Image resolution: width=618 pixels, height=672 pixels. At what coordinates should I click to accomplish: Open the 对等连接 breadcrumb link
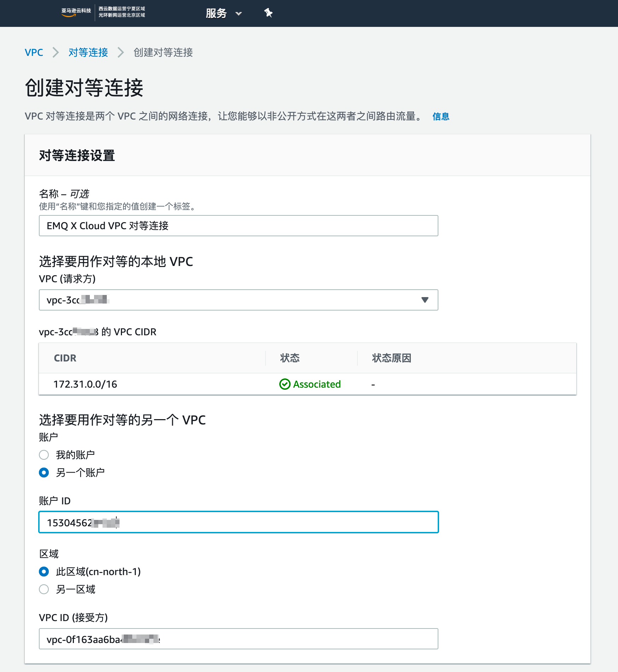click(88, 52)
